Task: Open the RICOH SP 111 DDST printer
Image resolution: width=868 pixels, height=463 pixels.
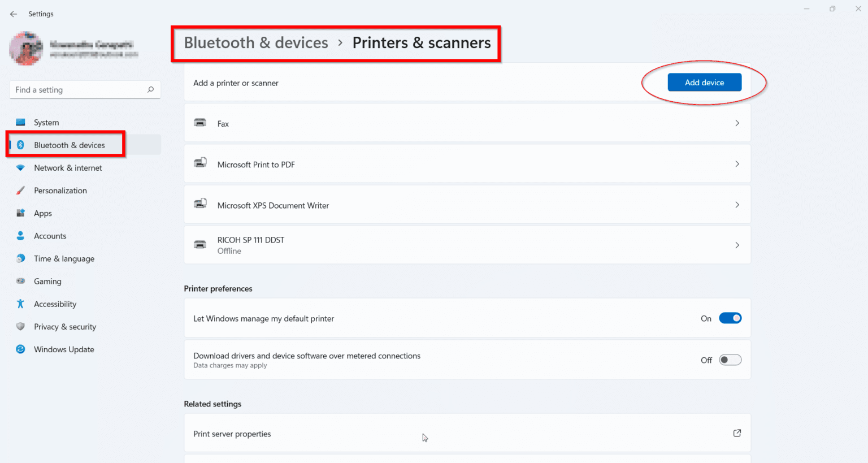Action: [737, 245]
